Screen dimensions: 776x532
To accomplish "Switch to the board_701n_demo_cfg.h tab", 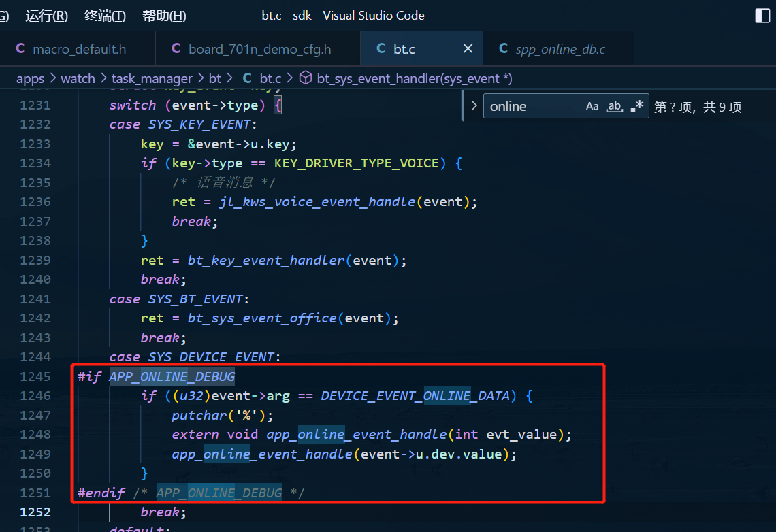I will click(260, 49).
